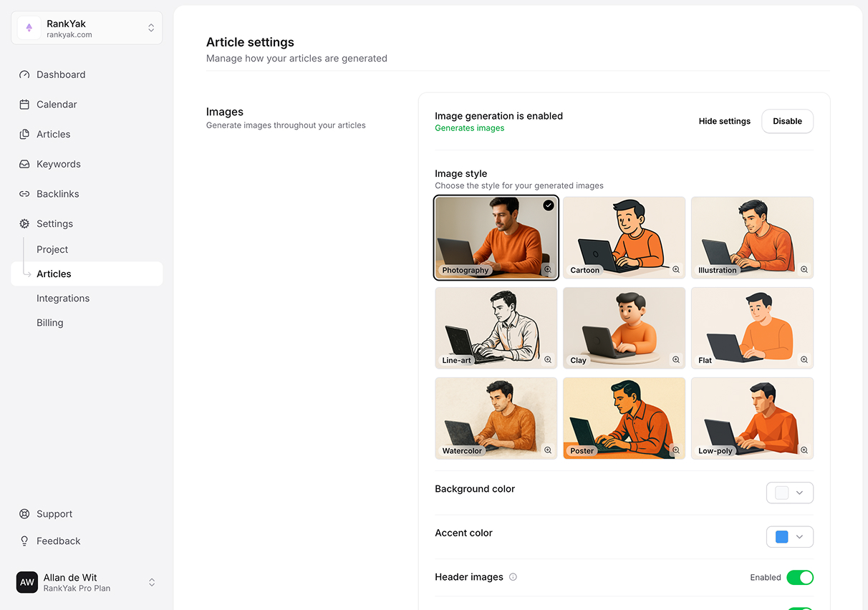Choose the Line-art image style
The image size is (868, 610).
496,328
